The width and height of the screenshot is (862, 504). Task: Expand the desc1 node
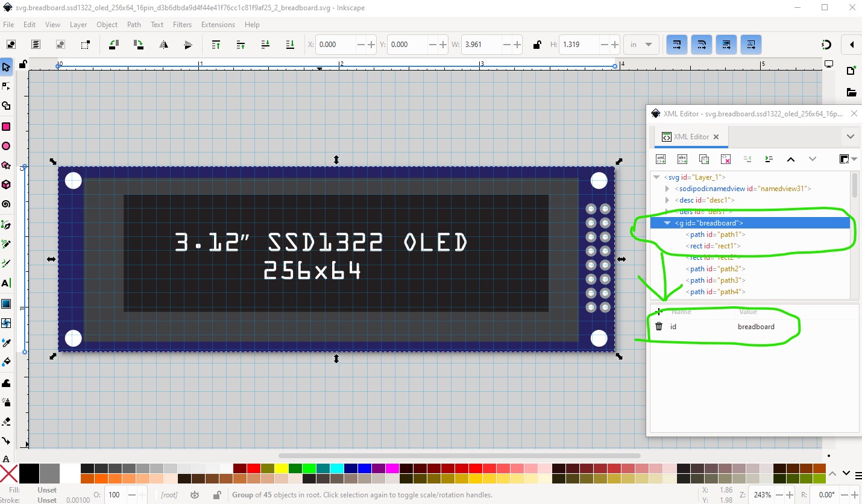coord(667,200)
